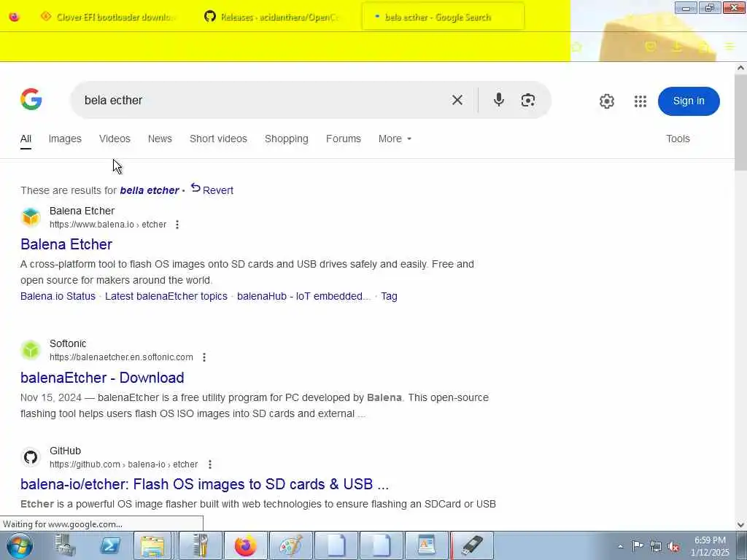Click scrollbar down arrow
747x560 pixels.
coord(740,524)
